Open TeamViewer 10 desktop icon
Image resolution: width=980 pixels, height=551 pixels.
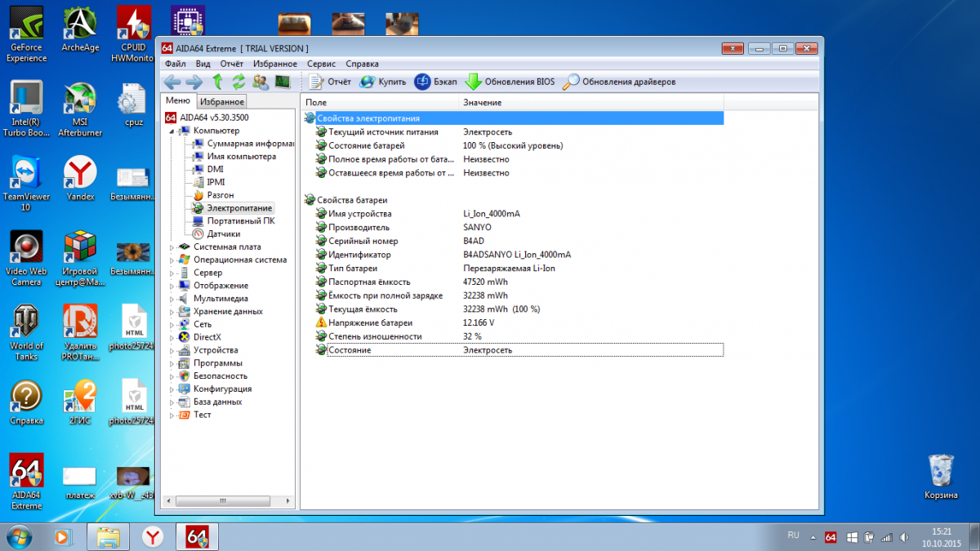click(x=26, y=184)
